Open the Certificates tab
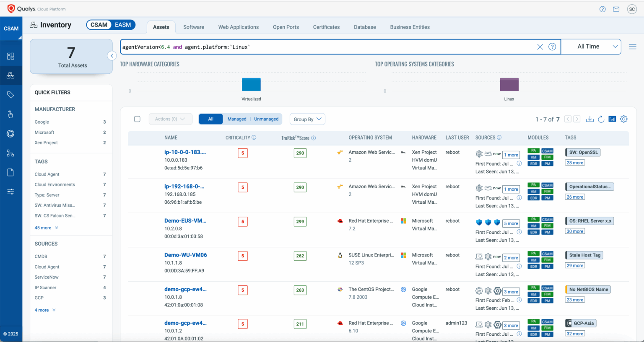Viewport: 644px width, 342px height. coord(326,27)
